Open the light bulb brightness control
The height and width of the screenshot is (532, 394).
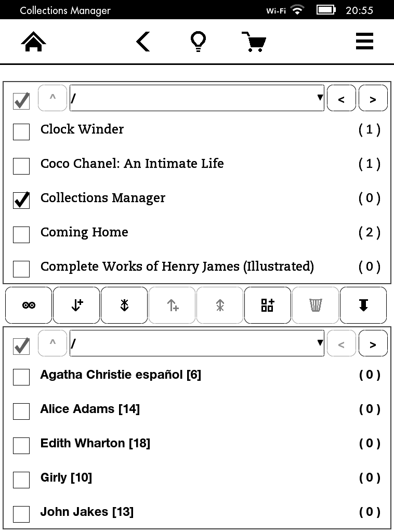pos(198,42)
